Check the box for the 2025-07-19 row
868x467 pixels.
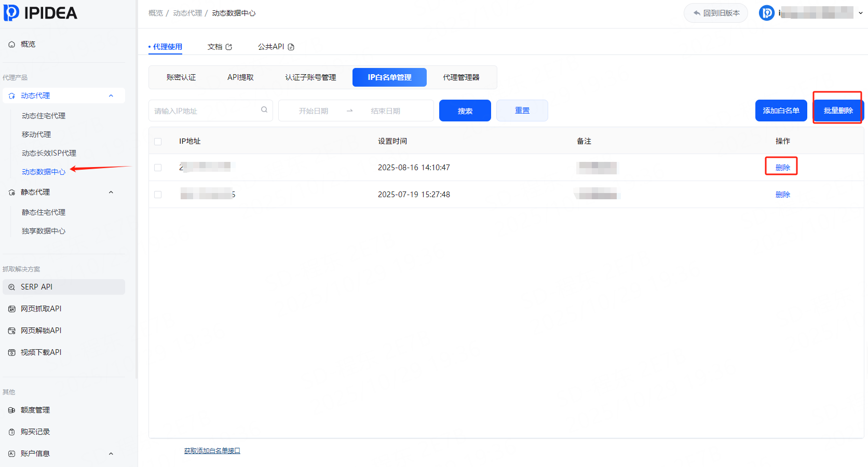click(x=158, y=195)
